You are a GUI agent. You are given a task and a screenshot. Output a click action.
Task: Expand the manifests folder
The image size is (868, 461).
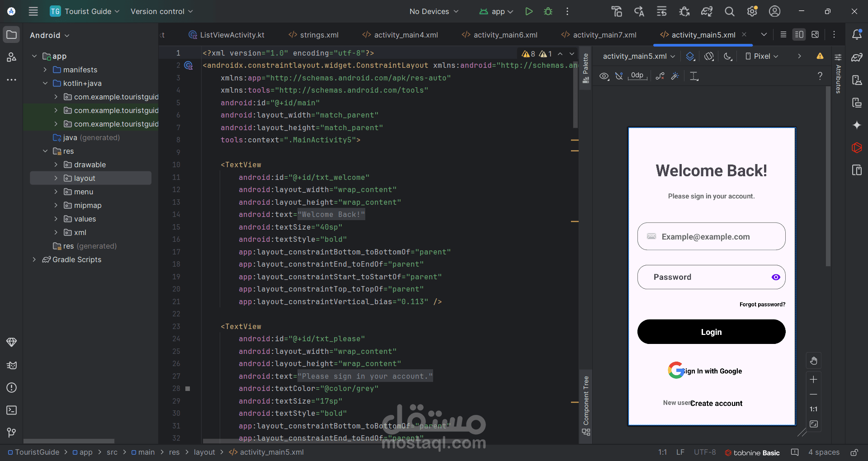45,70
